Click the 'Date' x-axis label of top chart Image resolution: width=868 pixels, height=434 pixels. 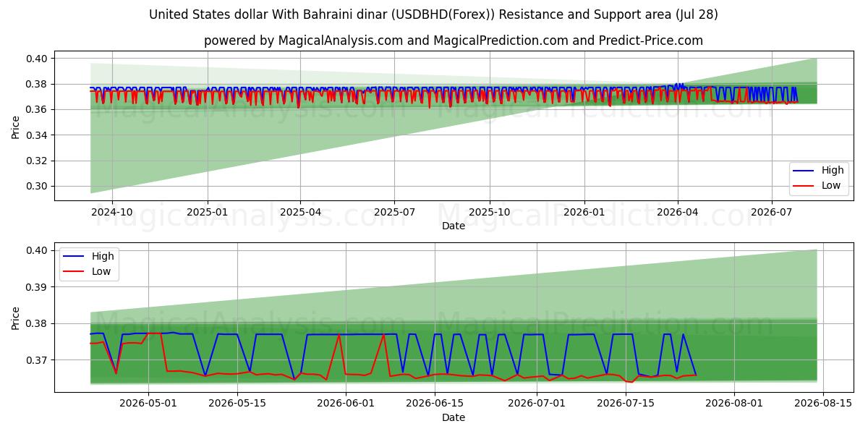pos(454,226)
